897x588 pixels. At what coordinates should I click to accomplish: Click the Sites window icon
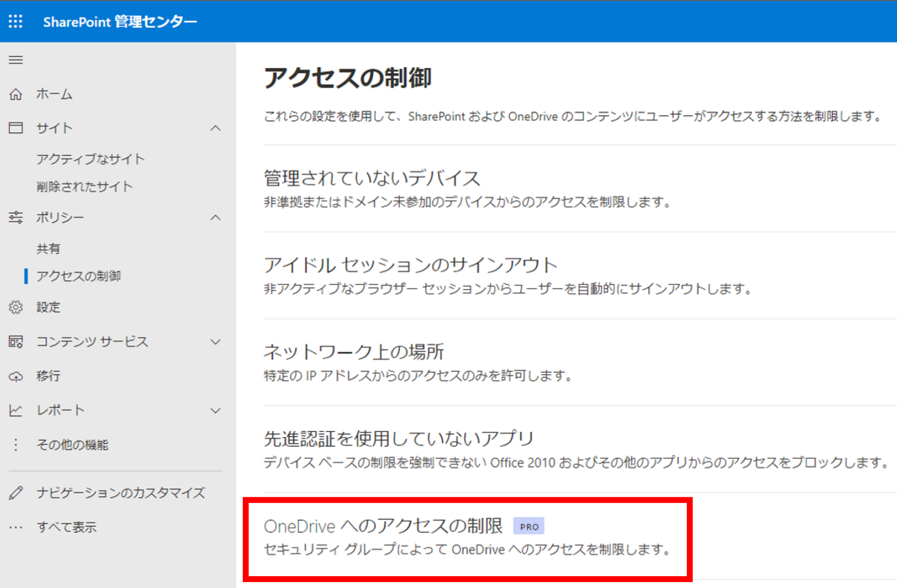[x=16, y=128]
